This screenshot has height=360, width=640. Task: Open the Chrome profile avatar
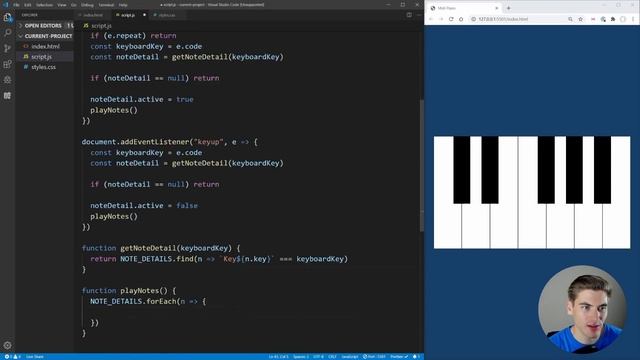coord(623,19)
